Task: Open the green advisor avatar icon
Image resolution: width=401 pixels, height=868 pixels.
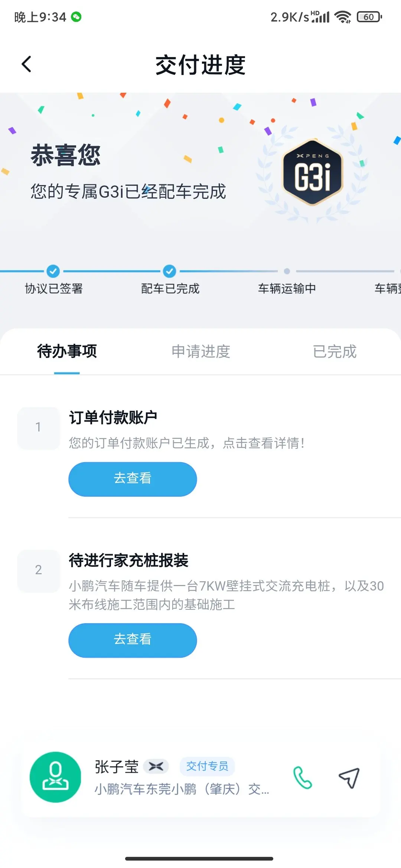Action: coord(55,777)
